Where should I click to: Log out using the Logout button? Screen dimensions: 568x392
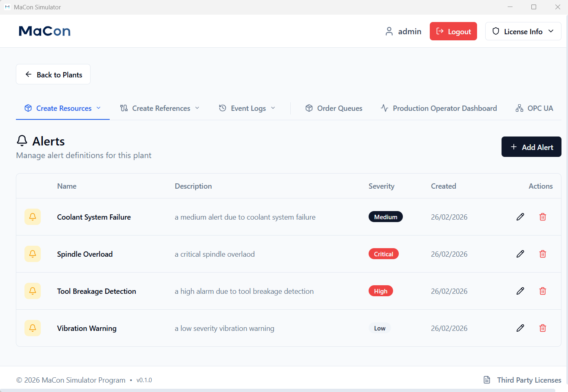(x=453, y=31)
